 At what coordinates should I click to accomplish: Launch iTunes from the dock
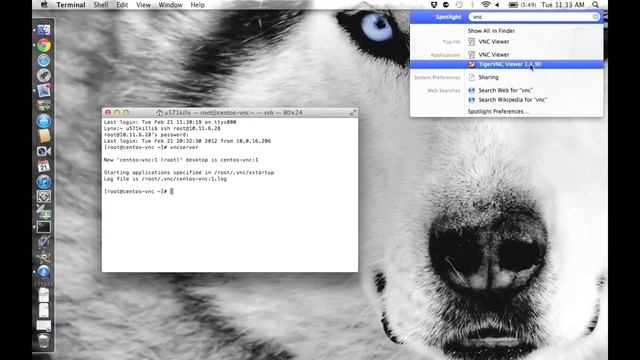pos(44,181)
